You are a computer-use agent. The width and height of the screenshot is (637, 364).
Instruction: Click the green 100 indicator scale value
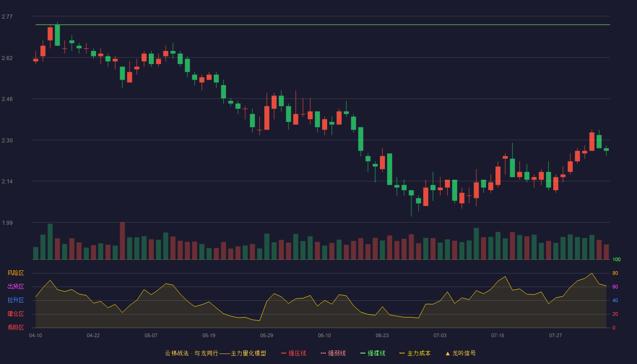coord(617,260)
